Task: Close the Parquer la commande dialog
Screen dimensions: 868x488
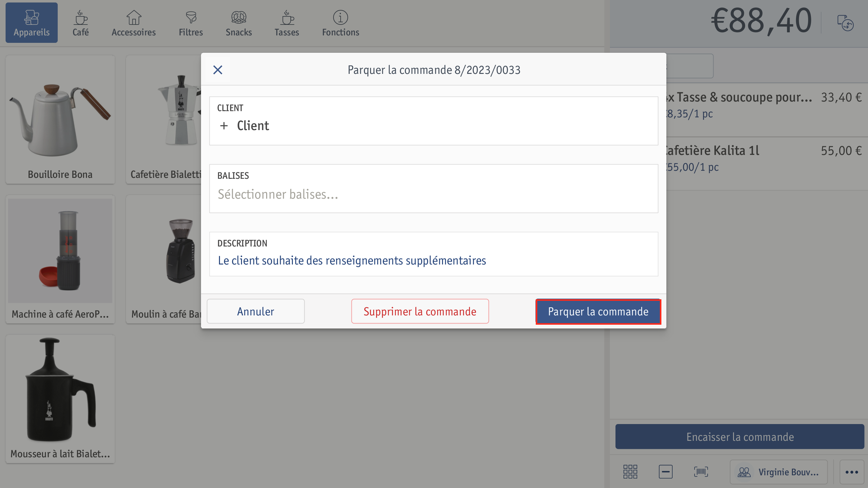Action: [x=218, y=70]
